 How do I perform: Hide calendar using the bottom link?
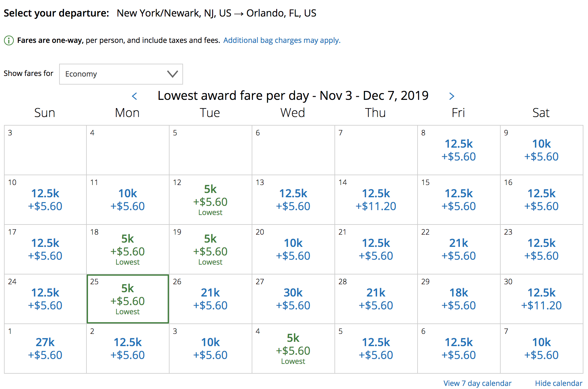pyautogui.click(x=558, y=383)
